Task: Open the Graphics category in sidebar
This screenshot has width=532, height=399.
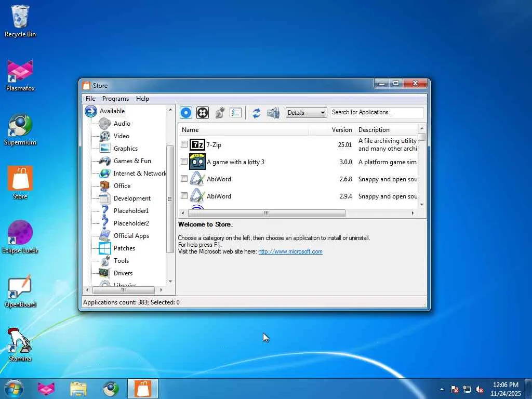Action: pos(125,149)
